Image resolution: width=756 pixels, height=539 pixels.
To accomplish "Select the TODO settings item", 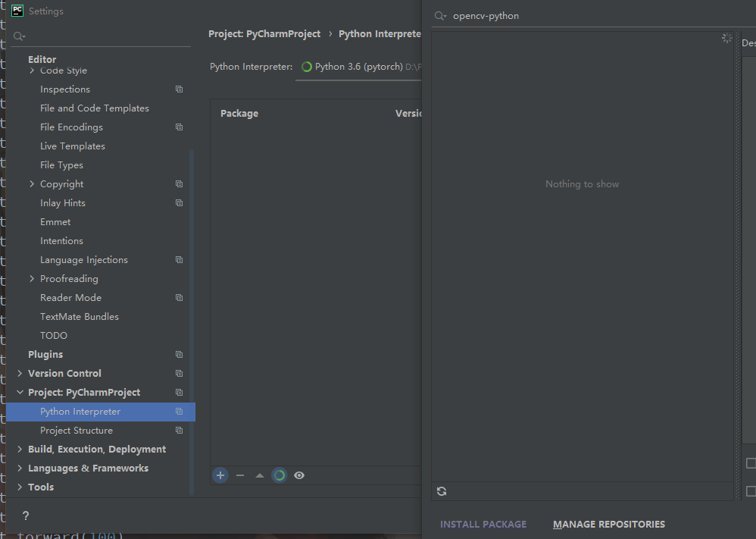I will 54,335.
